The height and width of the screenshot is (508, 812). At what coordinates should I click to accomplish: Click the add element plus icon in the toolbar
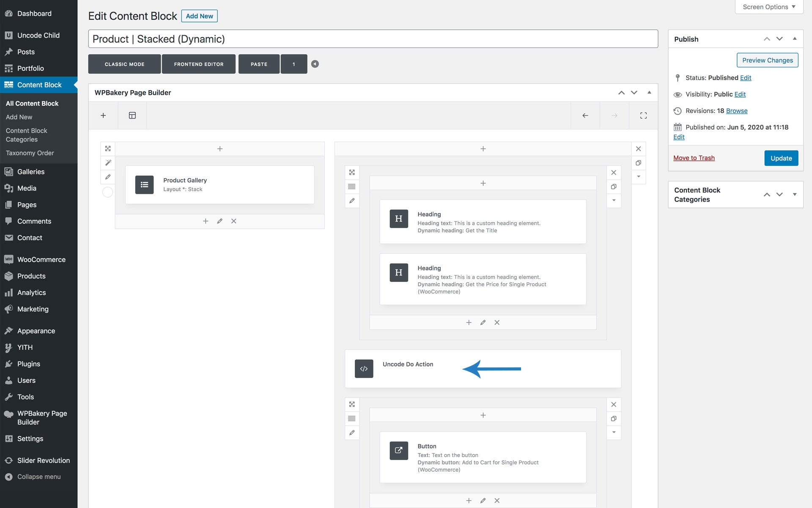point(103,115)
